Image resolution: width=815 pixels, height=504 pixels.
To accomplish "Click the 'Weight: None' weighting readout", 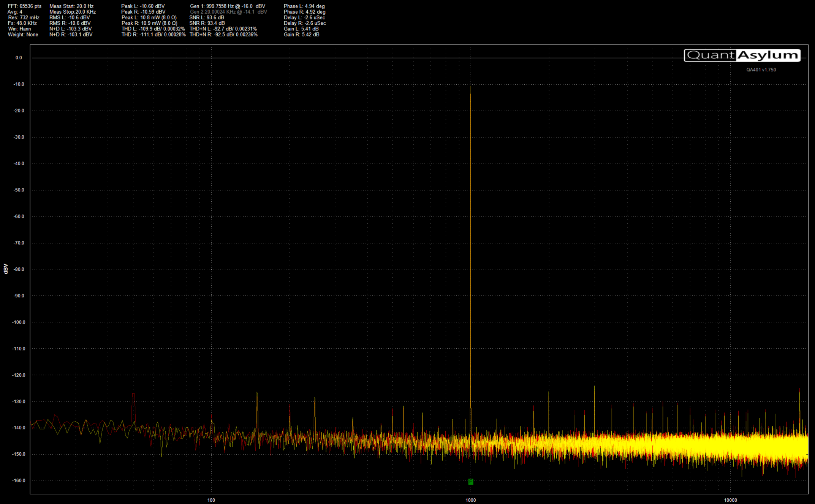I will click(23, 35).
